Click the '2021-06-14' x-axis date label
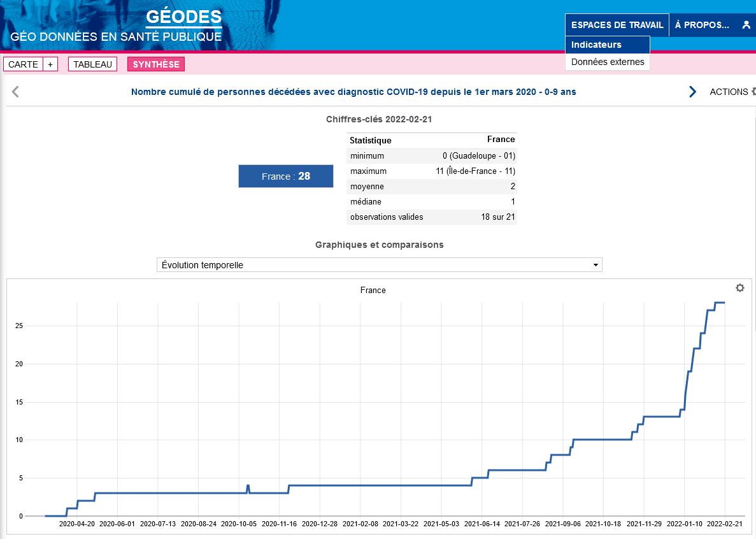 pyautogui.click(x=481, y=524)
